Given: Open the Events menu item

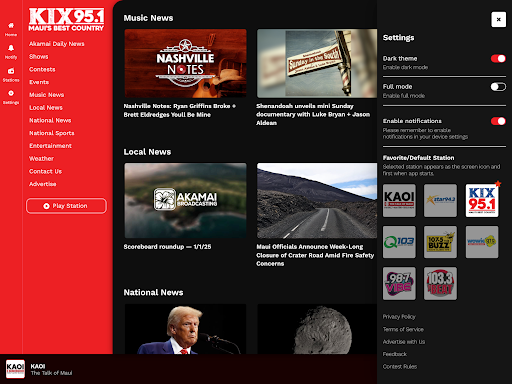Looking at the screenshot, I should pos(39,82).
